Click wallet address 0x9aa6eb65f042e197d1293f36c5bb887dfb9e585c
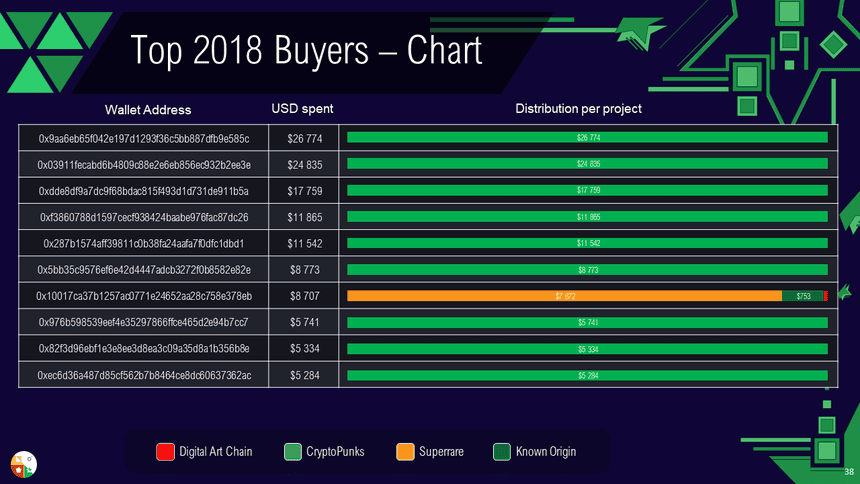The height and width of the screenshot is (484, 860). coord(143,138)
